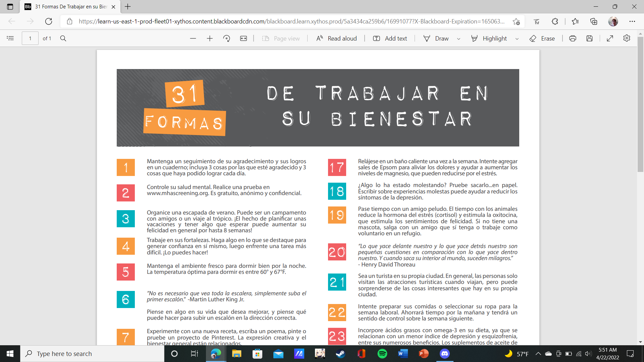Open a new browser tab

click(128, 6)
